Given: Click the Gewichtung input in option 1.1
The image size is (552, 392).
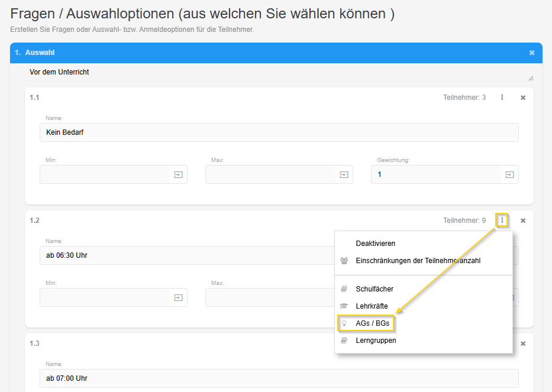Looking at the screenshot, I should 436,174.
